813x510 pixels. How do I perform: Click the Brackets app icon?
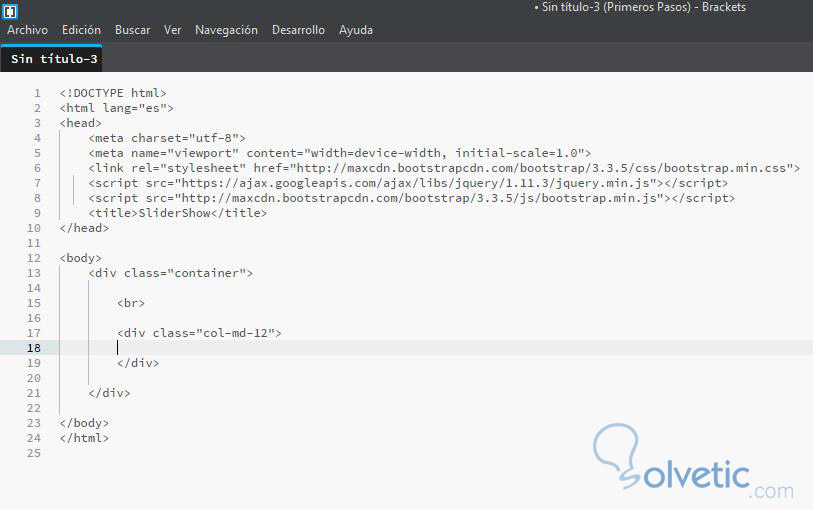coord(10,11)
